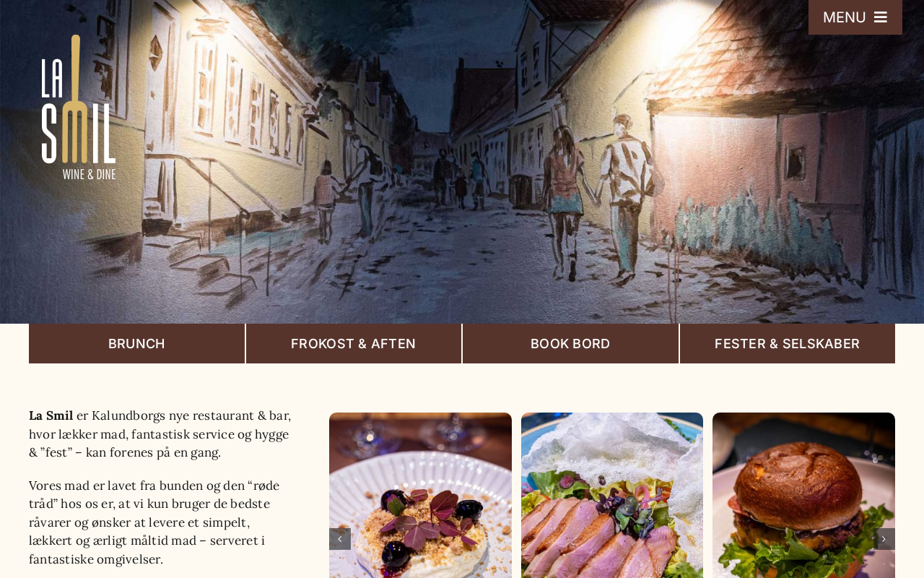View the dessert plate photo
Screen dimensions: 924x578
(420, 495)
